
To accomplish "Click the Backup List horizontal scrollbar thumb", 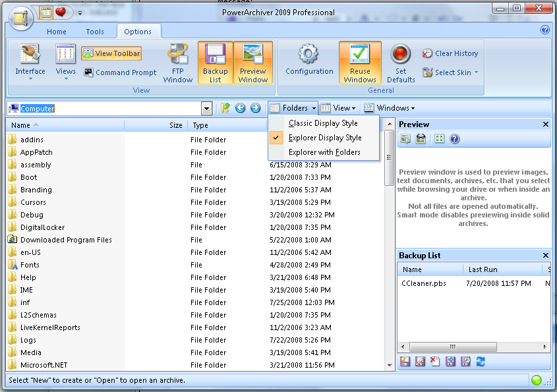I will coord(453,347).
